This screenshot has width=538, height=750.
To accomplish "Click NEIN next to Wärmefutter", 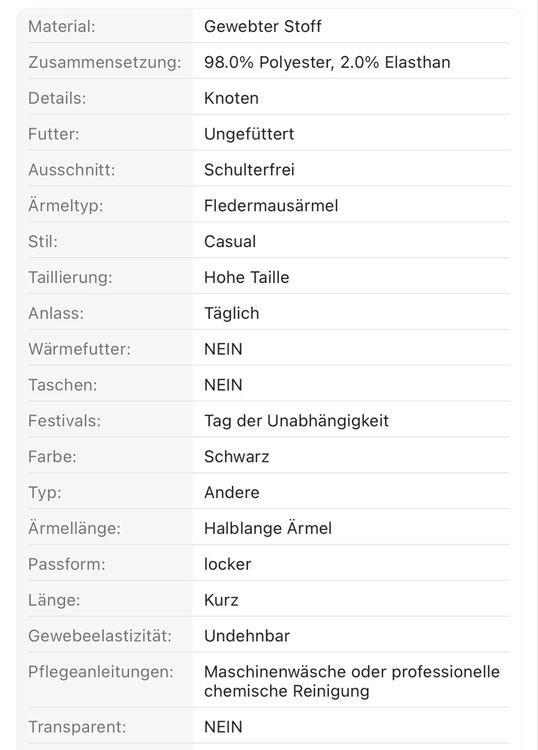I will click(x=223, y=349).
